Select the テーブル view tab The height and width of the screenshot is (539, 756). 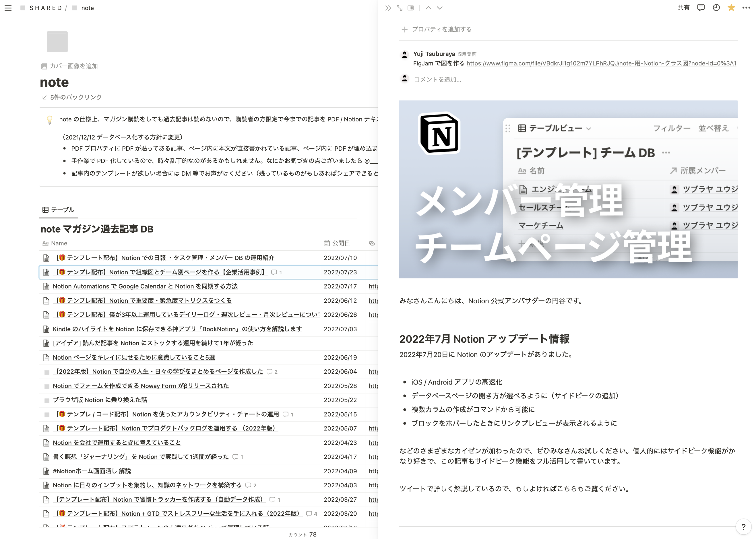click(x=59, y=210)
